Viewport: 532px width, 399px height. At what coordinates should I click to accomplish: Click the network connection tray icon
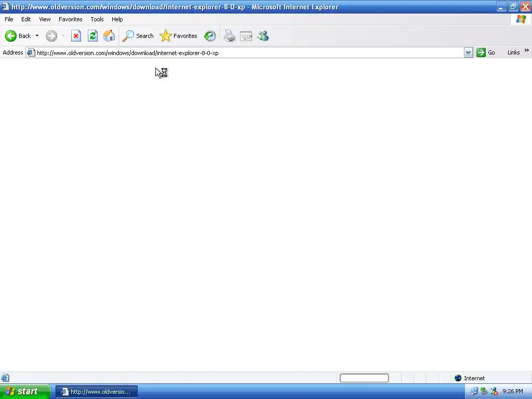click(x=474, y=392)
